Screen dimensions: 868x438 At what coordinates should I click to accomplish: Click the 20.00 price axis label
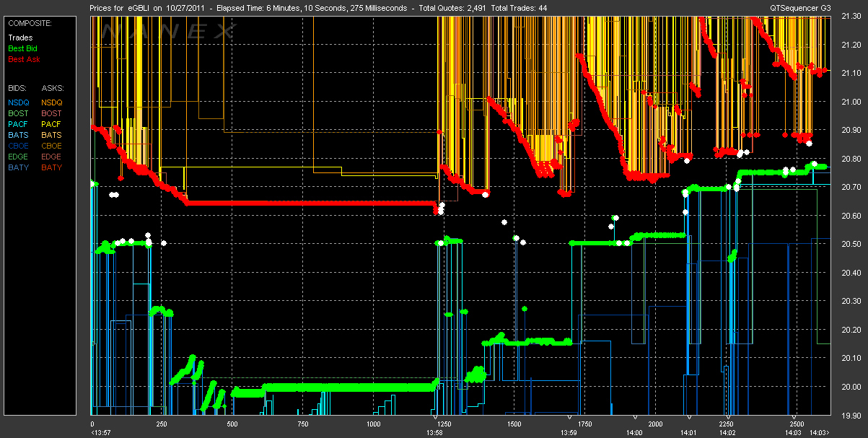(x=851, y=387)
